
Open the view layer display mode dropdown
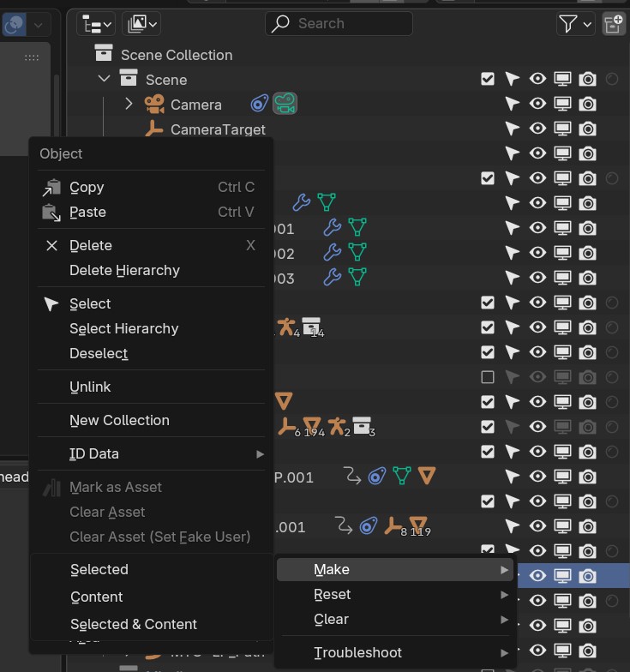(x=141, y=24)
